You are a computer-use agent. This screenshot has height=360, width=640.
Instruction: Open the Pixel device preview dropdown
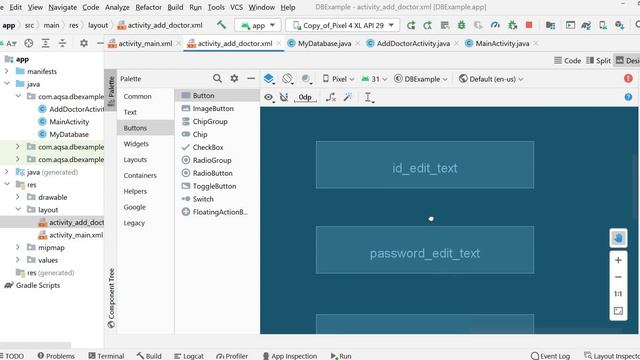[338, 79]
